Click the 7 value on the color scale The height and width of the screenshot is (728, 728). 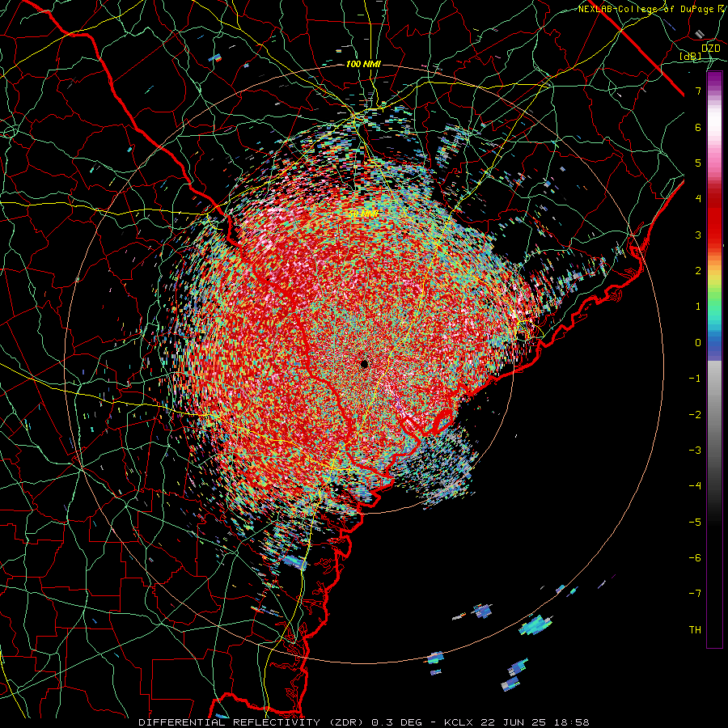698,91
